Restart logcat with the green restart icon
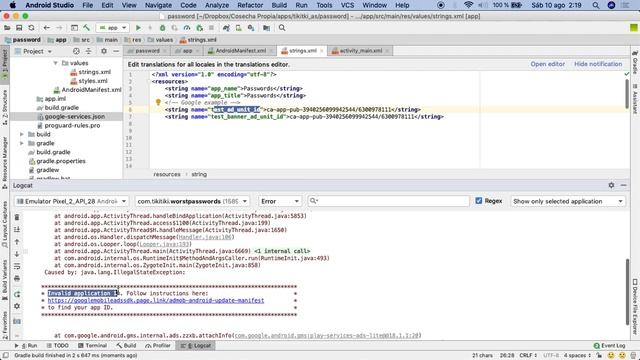Viewport: 640px width, 360px height. pos(17,294)
